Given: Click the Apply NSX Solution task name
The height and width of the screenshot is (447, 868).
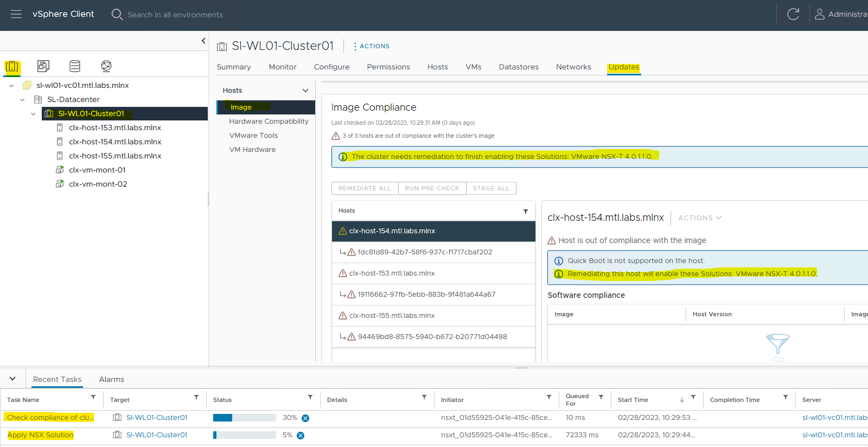Looking at the screenshot, I should (x=40, y=435).
